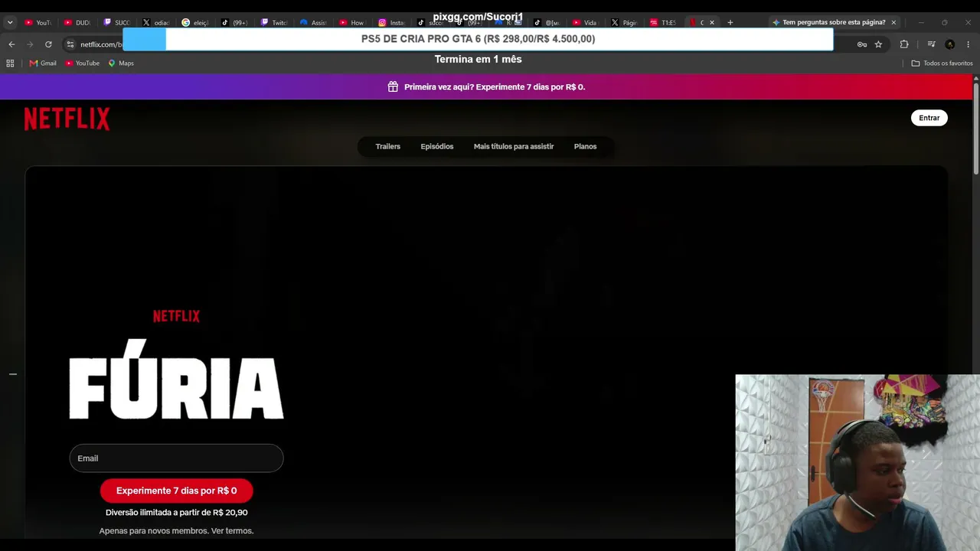This screenshot has height=551, width=980.
Task: Switch to the X 'odiac' tab
Action: 156,22
